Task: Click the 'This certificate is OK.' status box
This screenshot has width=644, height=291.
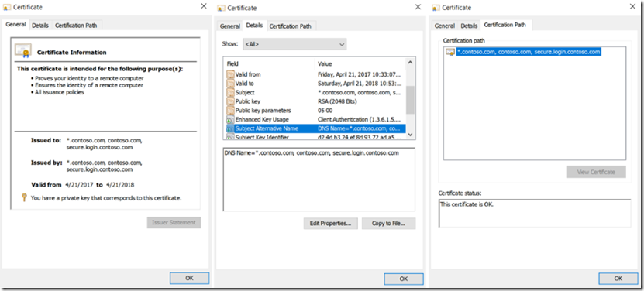Action: click(x=535, y=213)
